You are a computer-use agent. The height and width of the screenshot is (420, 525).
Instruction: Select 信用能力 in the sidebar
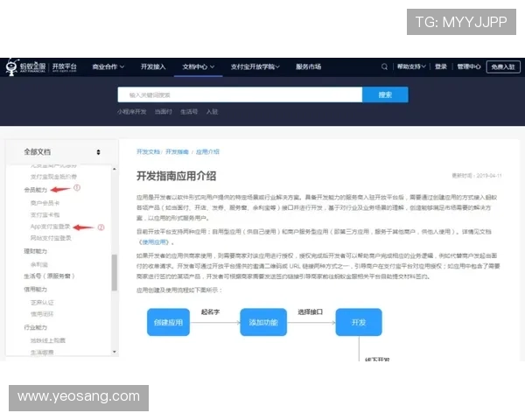click(x=36, y=290)
